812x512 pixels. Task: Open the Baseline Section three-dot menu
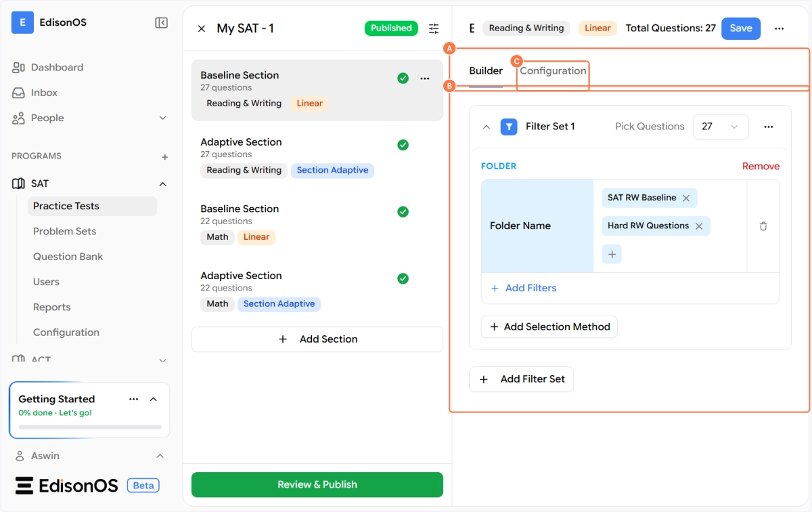(x=425, y=79)
